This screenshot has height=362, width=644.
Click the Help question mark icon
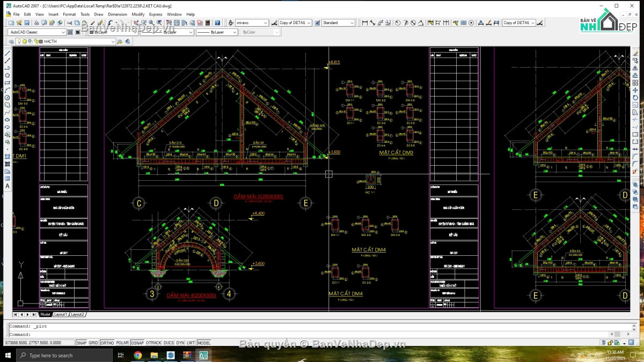pos(217,23)
